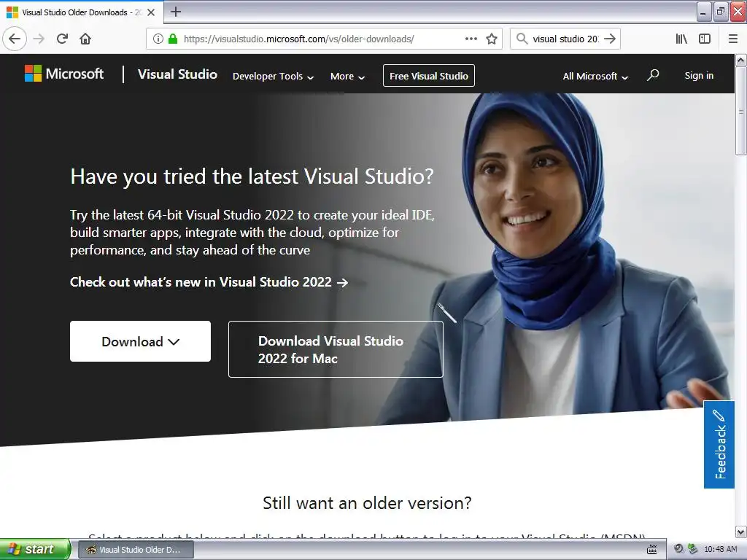
Task: Expand the Developer Tools menu
Action: point(273,76)
